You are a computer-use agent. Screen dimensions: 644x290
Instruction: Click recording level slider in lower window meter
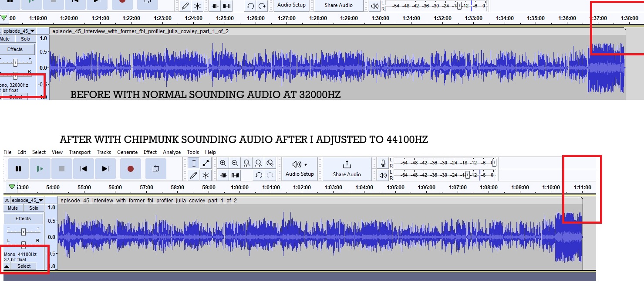tap(493, 163)
